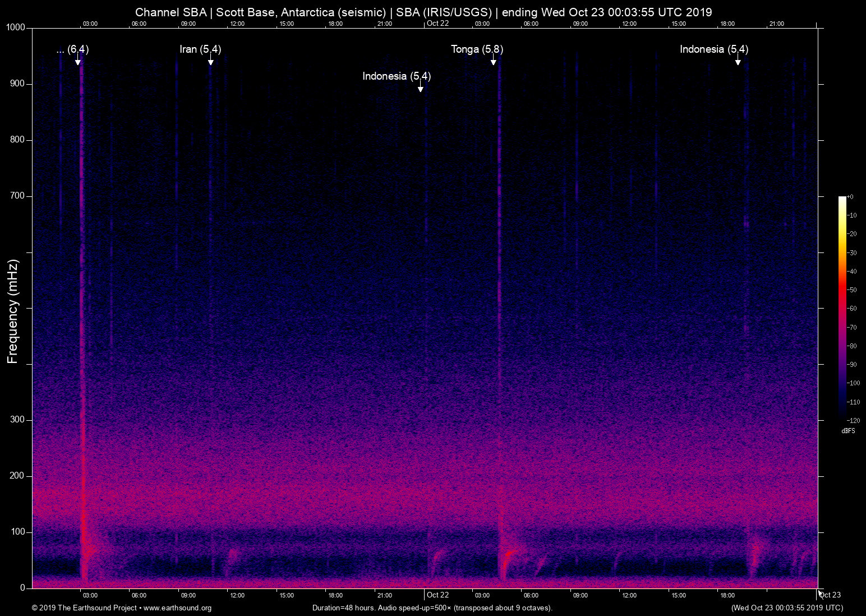
Task: Select the arrow marker under Tonga (5.8)
Action: point(494,62)
